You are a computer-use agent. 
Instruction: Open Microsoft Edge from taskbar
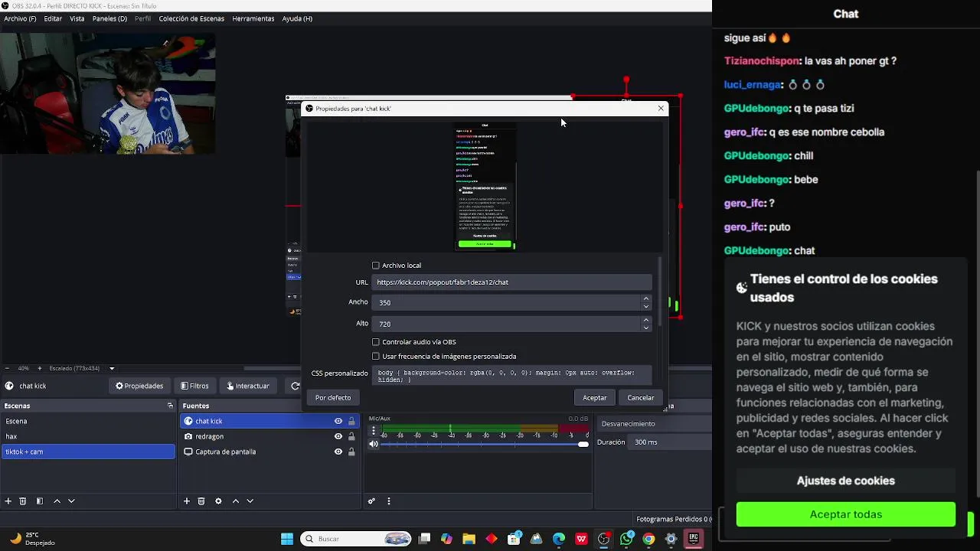[559, 539]
